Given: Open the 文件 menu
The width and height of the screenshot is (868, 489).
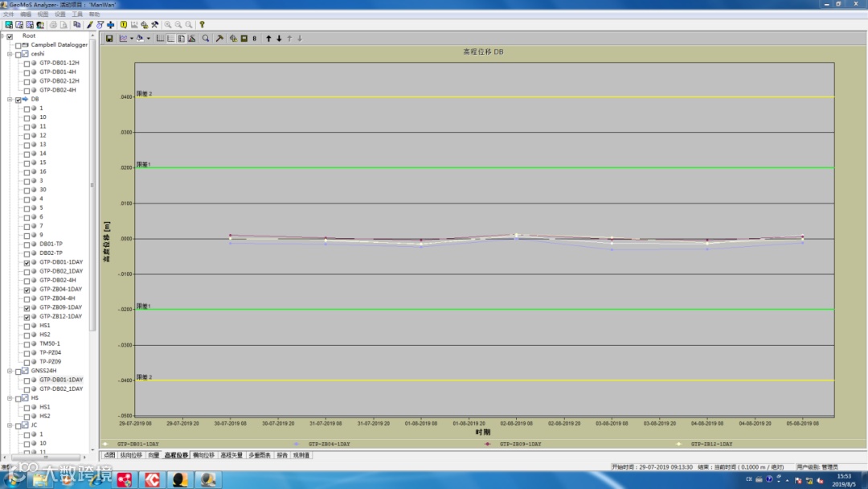Looking at the screenshot, I should (8, 14).
